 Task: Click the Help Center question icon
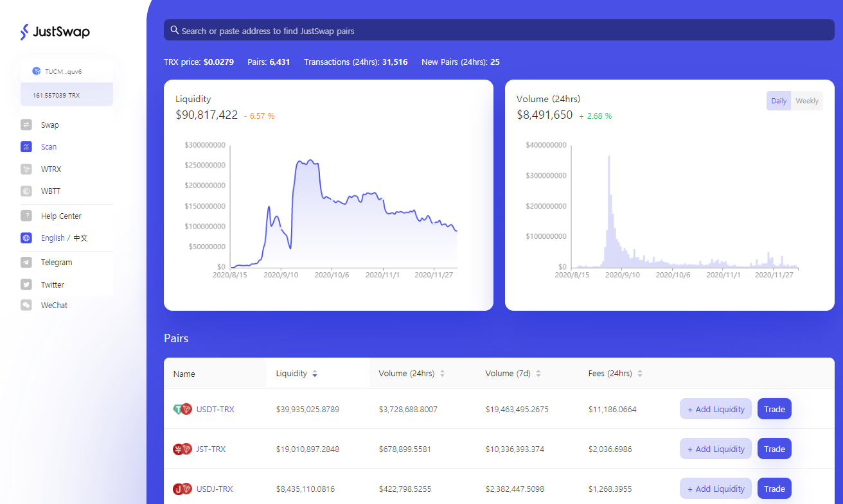pyautogui.click(x=26, y=216)
